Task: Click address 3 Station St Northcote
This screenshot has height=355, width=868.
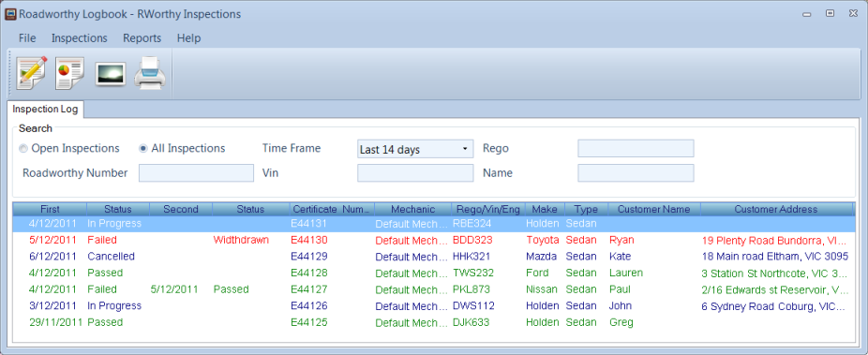Action: point(775,274)
